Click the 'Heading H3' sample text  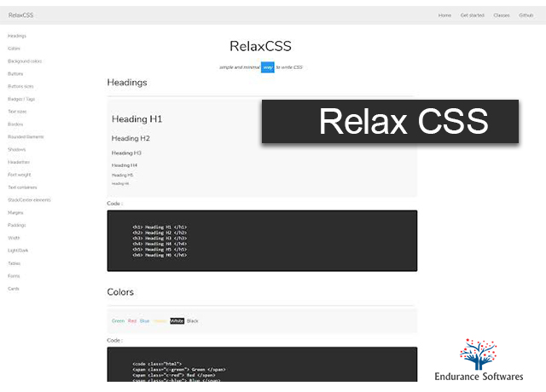tap(126, 153)
